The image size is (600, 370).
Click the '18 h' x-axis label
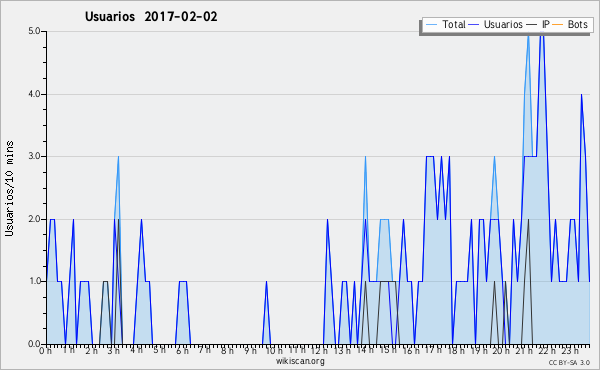click(x=456, y=350)
